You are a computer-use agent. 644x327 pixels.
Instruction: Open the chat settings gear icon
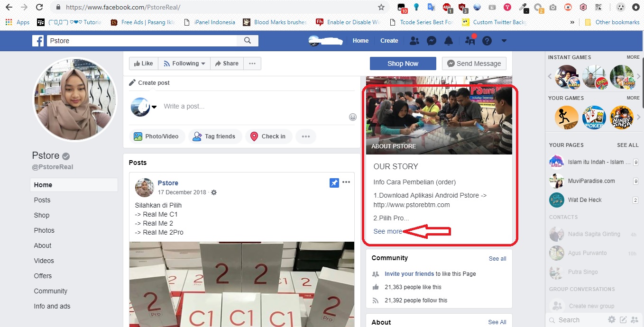[612, 320]
